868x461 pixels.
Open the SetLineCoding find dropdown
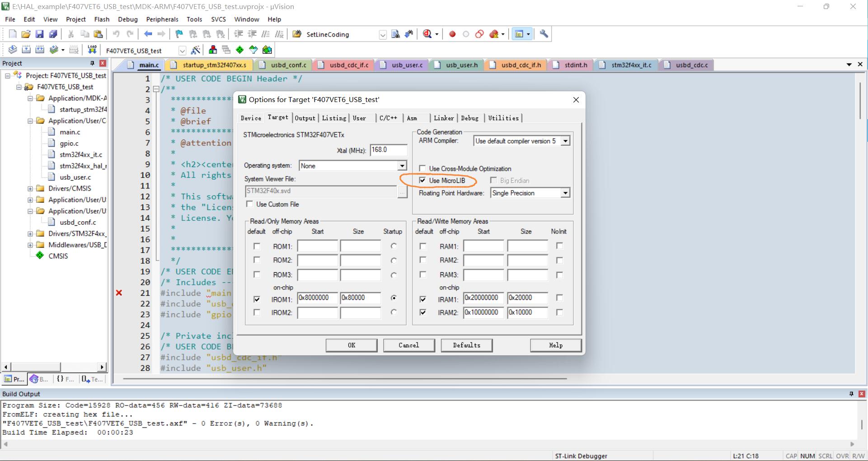(383, 34)
